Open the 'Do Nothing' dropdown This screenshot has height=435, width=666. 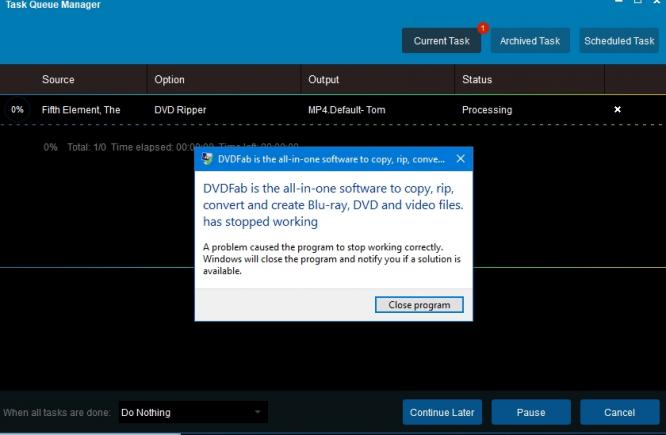pos(193,412)
